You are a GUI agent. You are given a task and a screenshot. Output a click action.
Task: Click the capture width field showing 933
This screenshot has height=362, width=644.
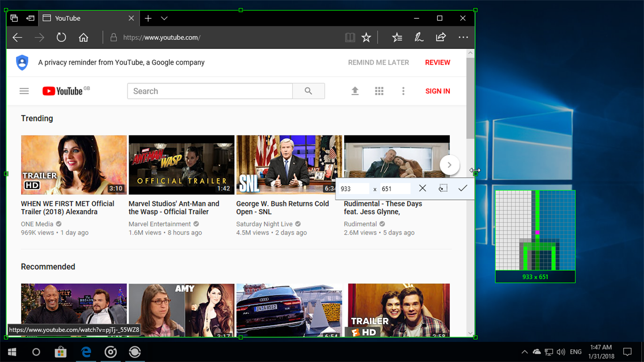click(x=354, y=189)
